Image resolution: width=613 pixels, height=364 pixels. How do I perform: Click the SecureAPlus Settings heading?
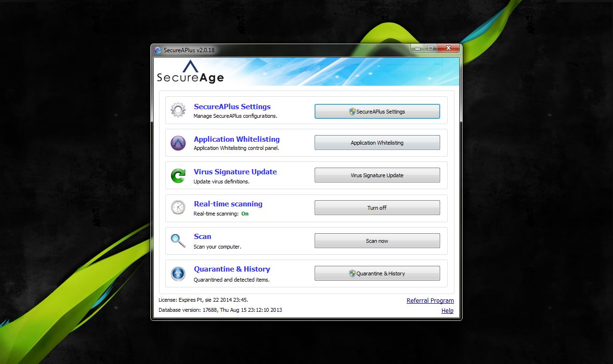(232, 107)
